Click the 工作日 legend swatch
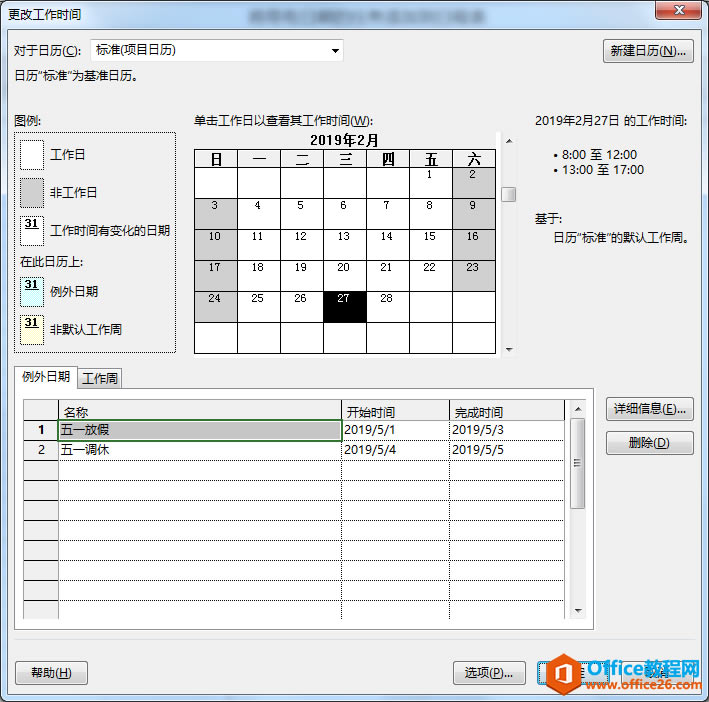This screenshot has height=702, width=709. [32, 155]
